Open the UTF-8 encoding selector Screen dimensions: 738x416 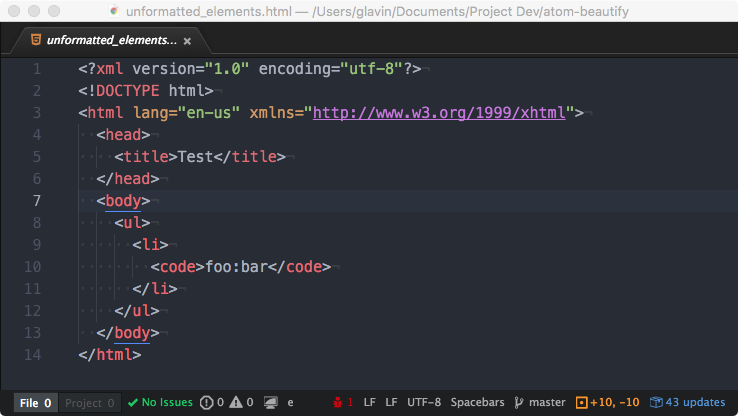click(x=424, y=402)
